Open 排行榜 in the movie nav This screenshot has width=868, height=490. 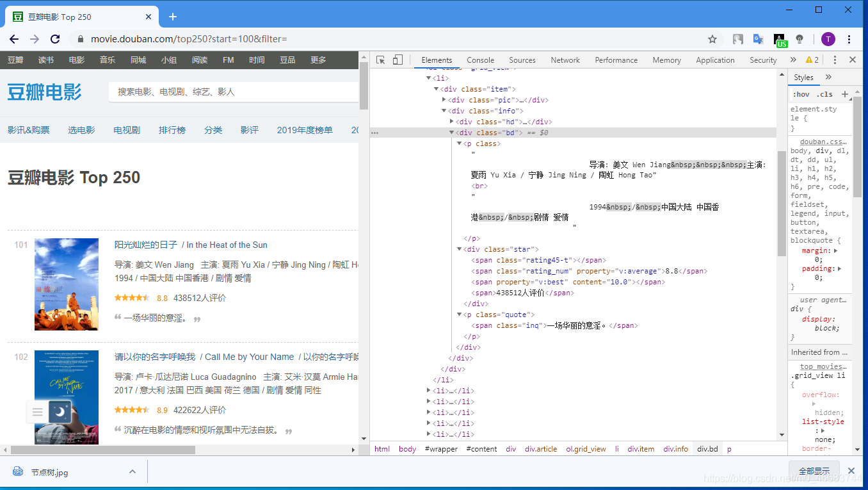point(172,130)
